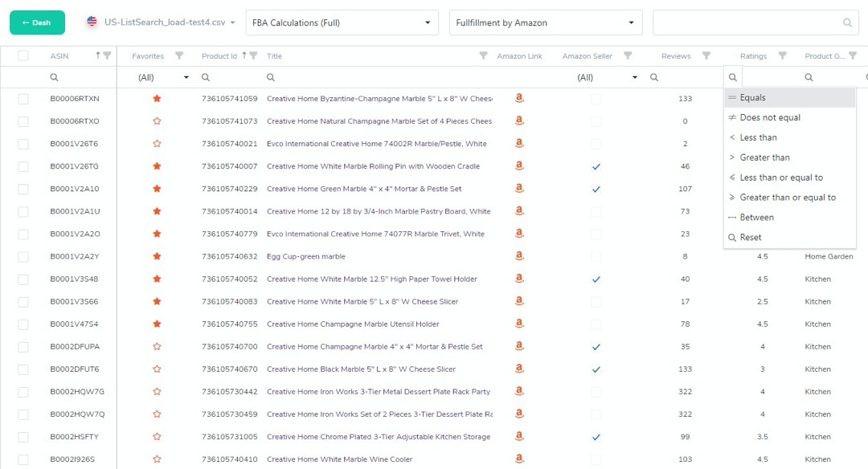Expand the Fullfillment by Amazon dropdown
The image size is (868, 469).
pos(545,23)
